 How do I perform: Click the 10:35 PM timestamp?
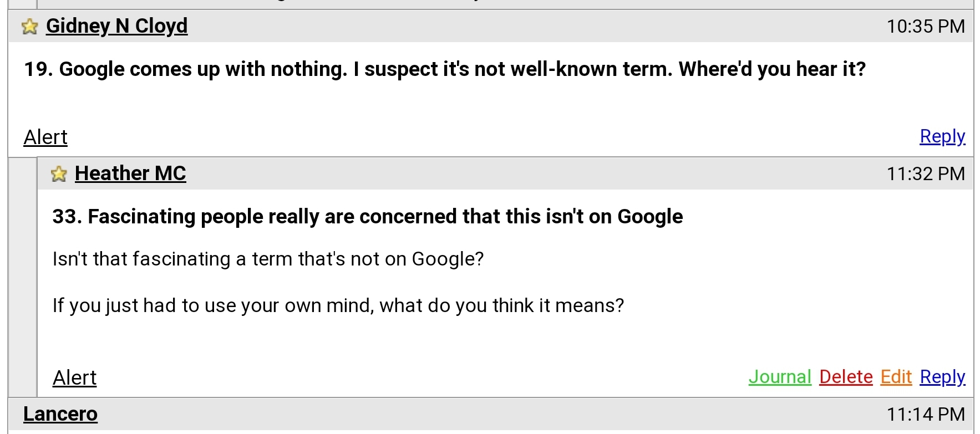coord(925,27)
